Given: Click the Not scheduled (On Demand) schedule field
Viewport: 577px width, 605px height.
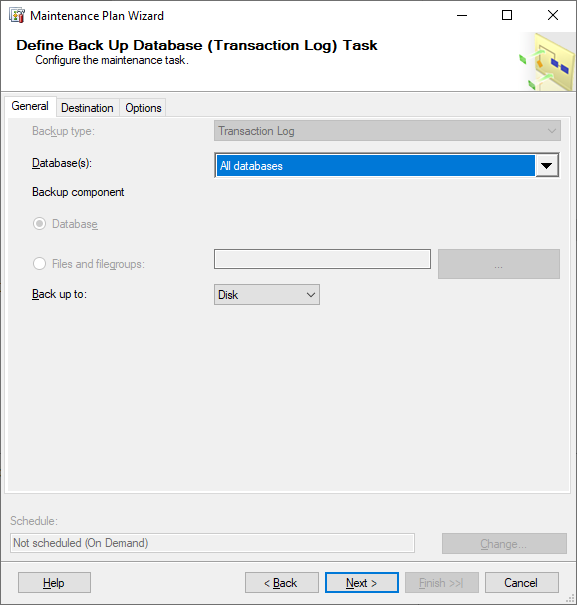Looking at the screenshot, I should (212, 543).
